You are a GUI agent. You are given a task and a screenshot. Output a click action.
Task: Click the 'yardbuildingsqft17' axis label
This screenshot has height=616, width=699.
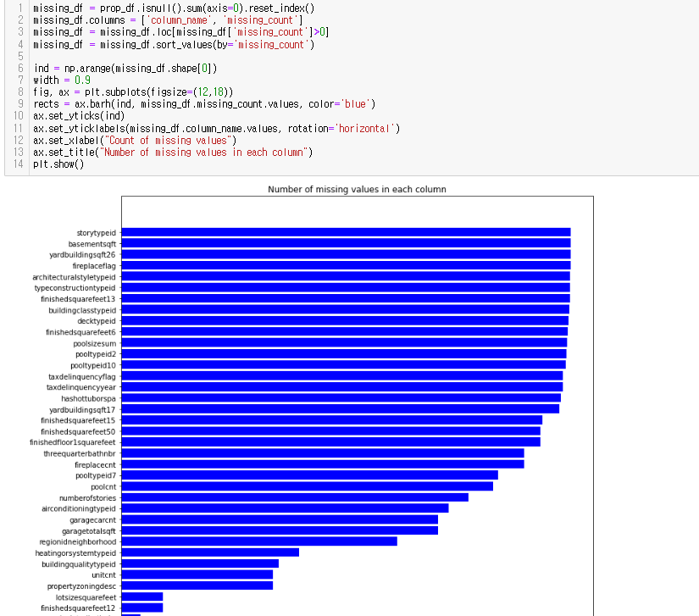pyautogui.click(x=82, y=409)
